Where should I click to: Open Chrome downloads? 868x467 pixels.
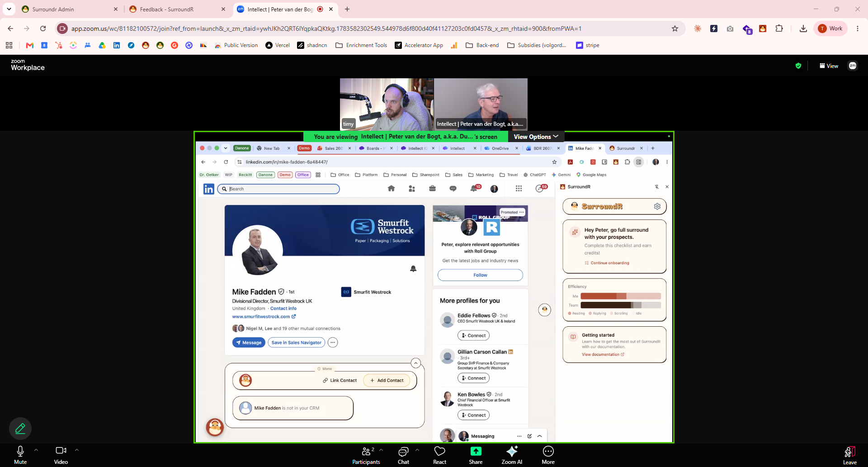(x=803, y=29)
